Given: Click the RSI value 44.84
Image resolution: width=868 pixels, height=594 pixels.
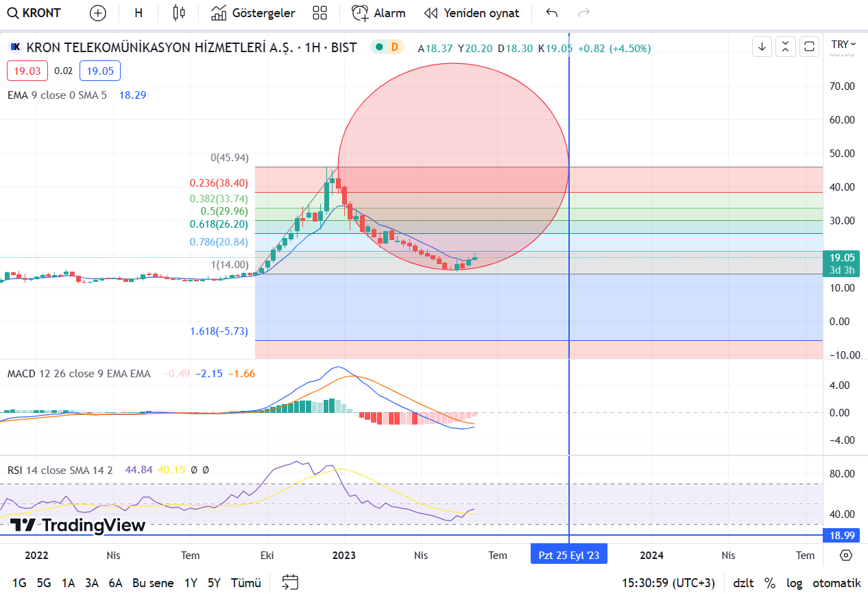Looking at the screenshot, I should (x=139, y=471).
